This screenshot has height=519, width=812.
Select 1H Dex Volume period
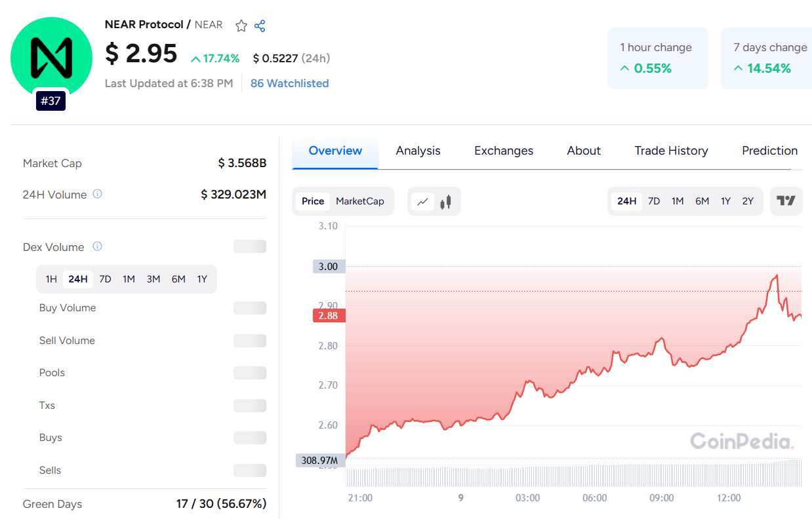[51, 279]
